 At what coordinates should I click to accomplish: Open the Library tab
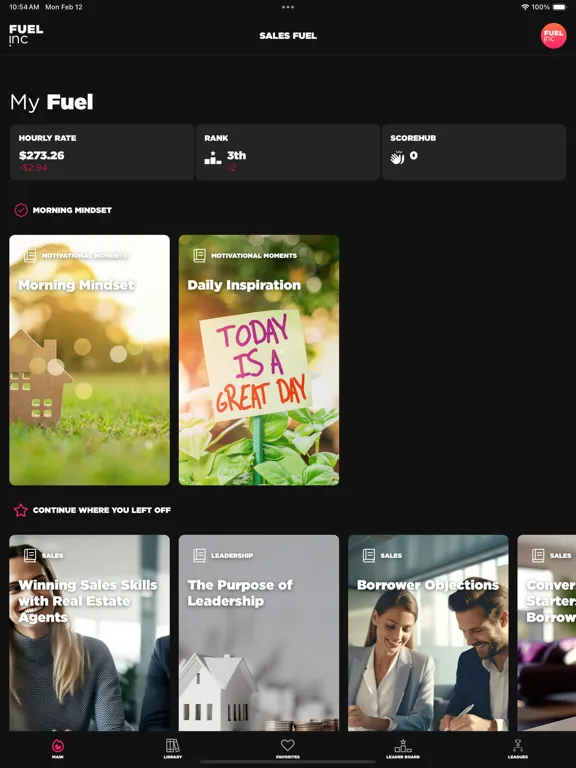tap(172, 748)
